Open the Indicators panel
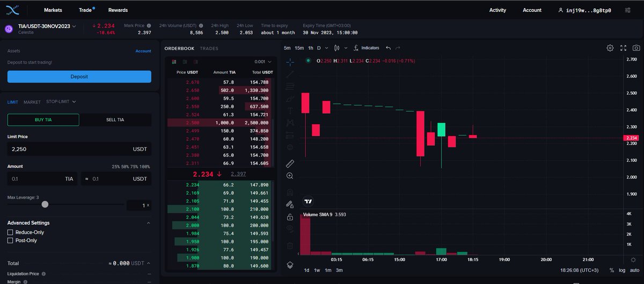This screenshot has width=644, height=284. [x=366, y=48]
